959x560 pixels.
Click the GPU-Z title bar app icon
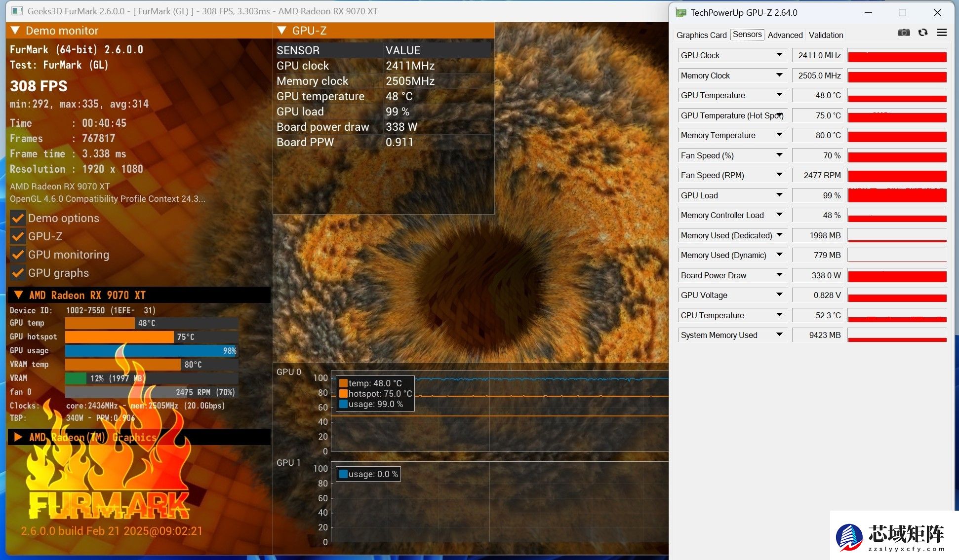coord(681,12)
